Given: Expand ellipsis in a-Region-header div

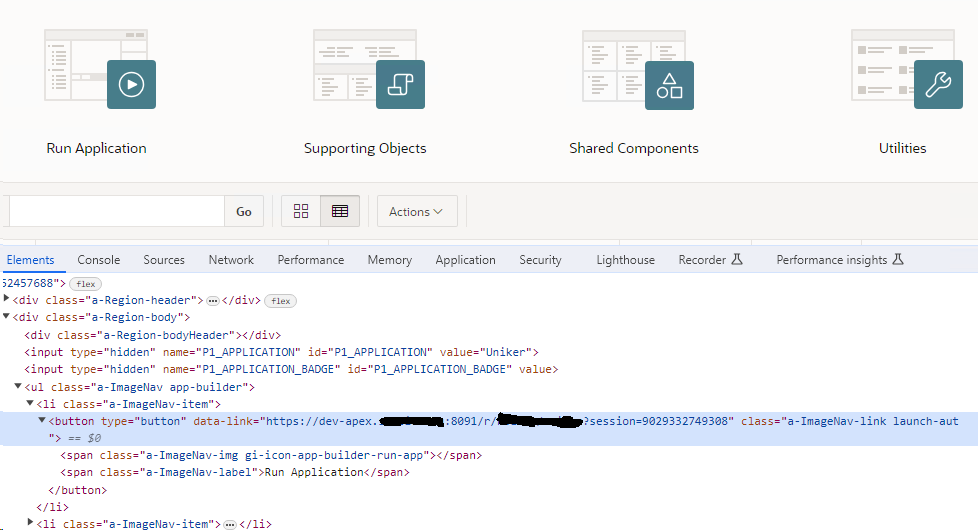Looking at the screenshot, I should tap(212, 301).
